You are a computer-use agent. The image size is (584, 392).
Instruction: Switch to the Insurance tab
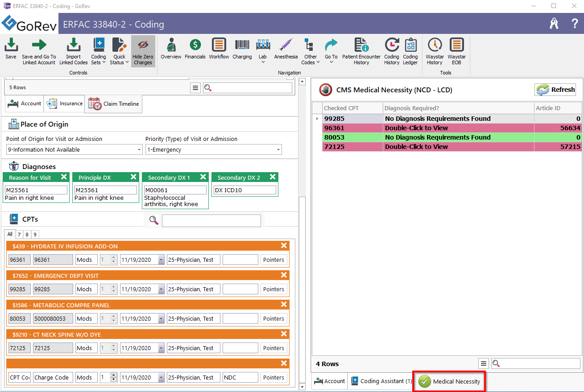tap(65, 103)
